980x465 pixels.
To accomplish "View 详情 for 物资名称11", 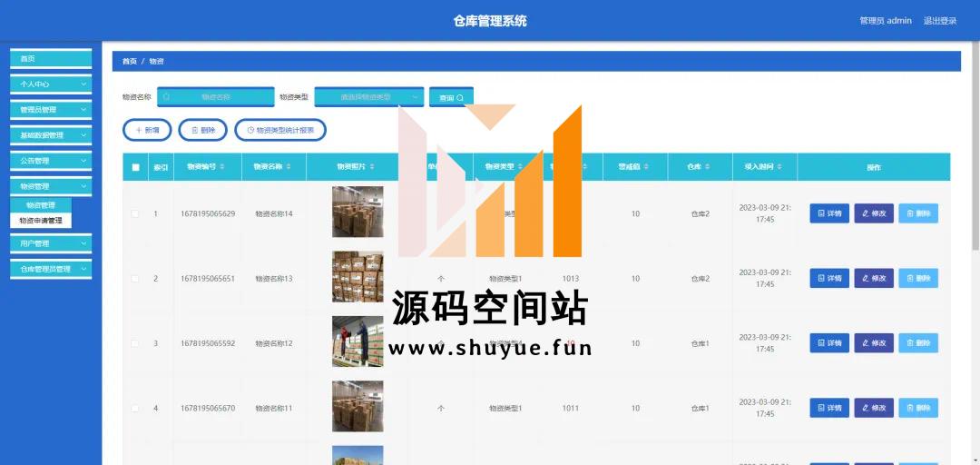I will 829,408.
